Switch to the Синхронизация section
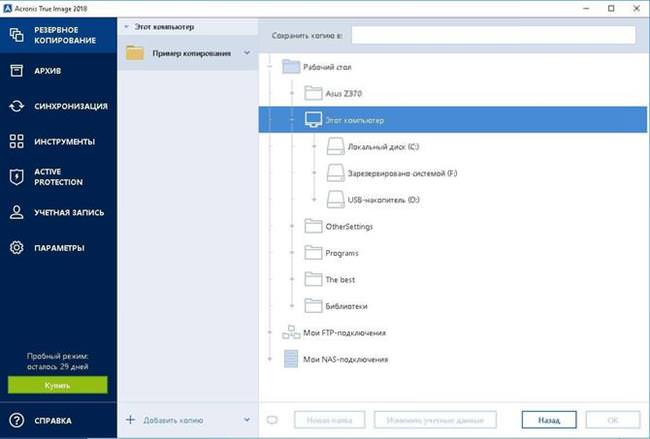The image size is (650, 439). coord(58,106)
